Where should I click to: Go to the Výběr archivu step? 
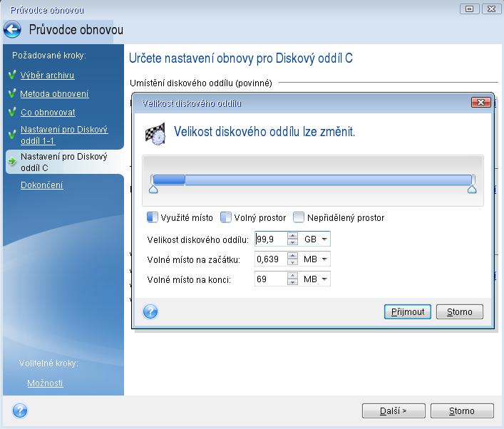coord(47,76)
